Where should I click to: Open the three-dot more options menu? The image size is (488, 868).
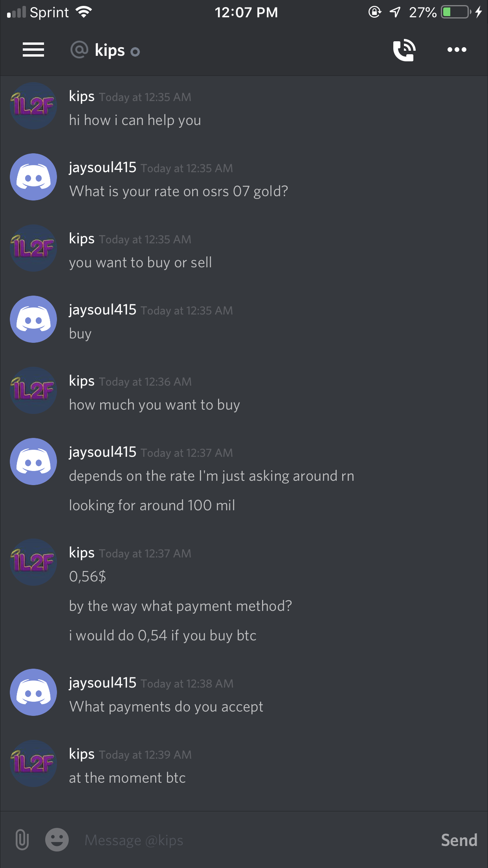pyautogui.click(x=457, y=50)
